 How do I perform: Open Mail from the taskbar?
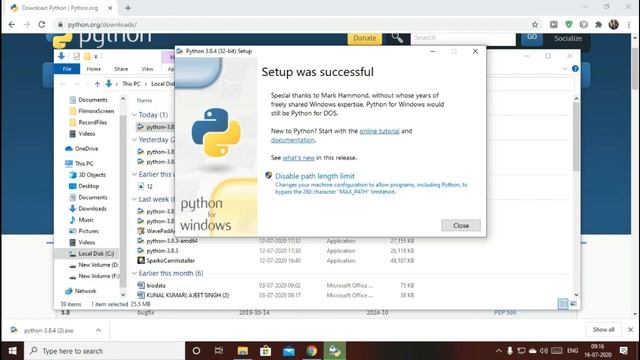(289, 351)
